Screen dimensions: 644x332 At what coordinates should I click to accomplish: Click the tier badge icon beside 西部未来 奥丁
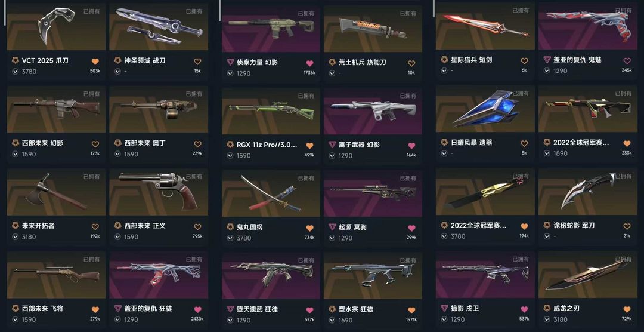117,143
